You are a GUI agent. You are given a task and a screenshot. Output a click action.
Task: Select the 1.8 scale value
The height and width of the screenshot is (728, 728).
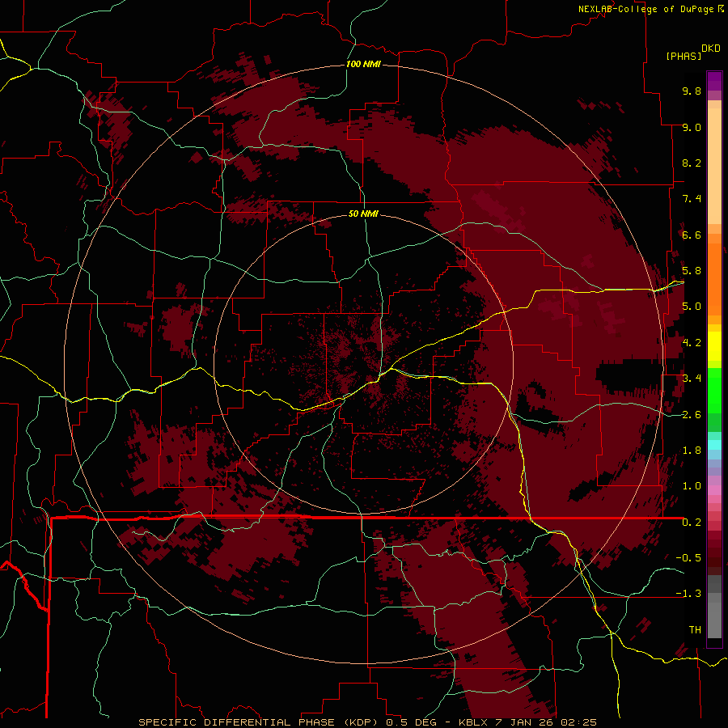pyautogui.click(x=692, y=451)
